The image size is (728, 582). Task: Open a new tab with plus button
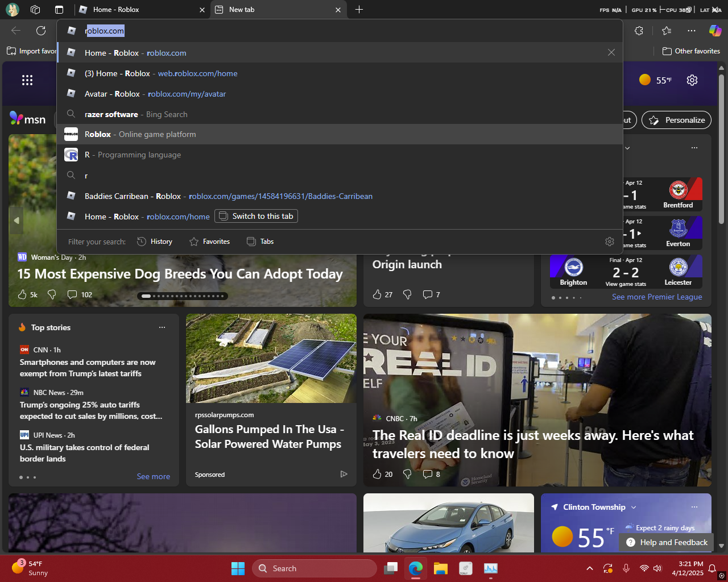coord(359,9)
